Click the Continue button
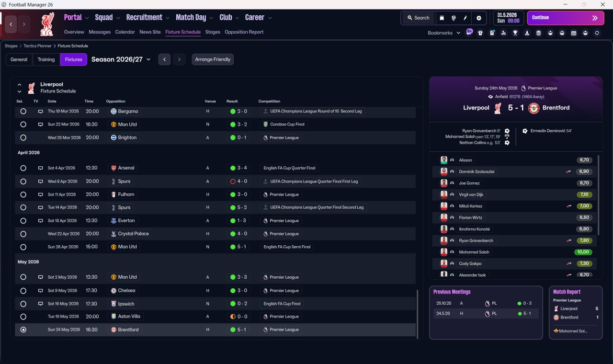Image resolution: width=613 pixels, height=364 pixels. (566, 18)
